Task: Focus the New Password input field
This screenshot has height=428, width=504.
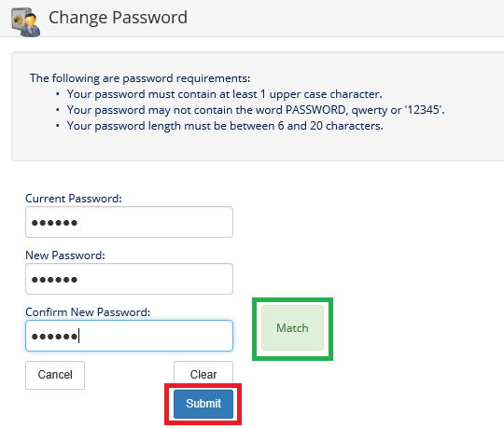Action: pos(129,279)
